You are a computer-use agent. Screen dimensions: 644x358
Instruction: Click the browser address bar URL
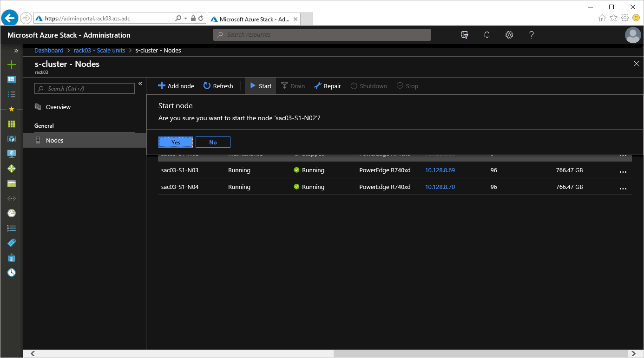87,19
